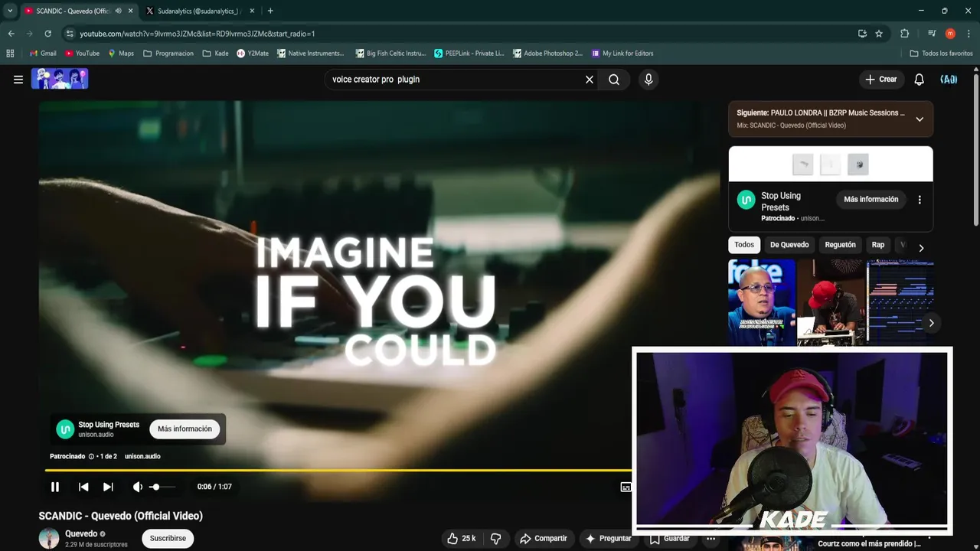The image size is (980, 551).
Task: Click the ad info icon next to Patrocinado
Action: pos(92,457)
